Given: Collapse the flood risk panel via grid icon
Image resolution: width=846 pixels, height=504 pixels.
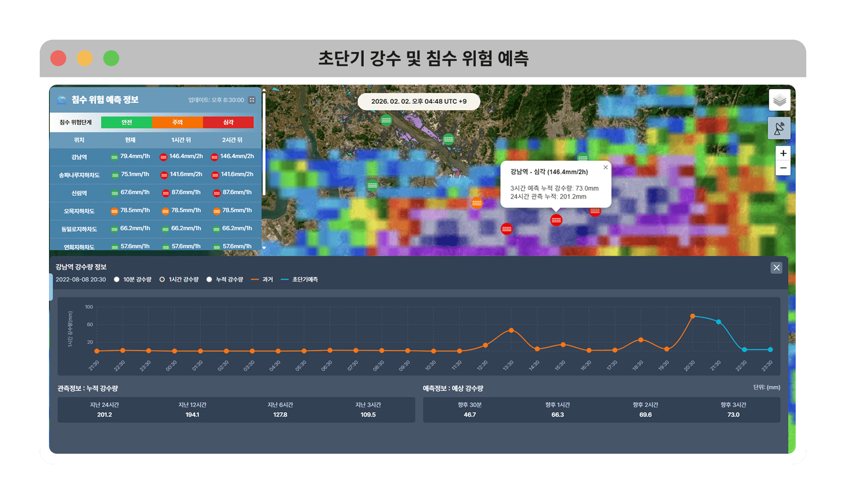Looking at the screenshot, I should [252, 100].
